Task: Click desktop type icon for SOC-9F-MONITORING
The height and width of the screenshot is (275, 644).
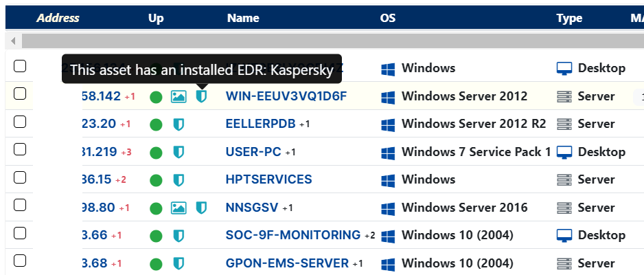Action: [x=564, y=235]
